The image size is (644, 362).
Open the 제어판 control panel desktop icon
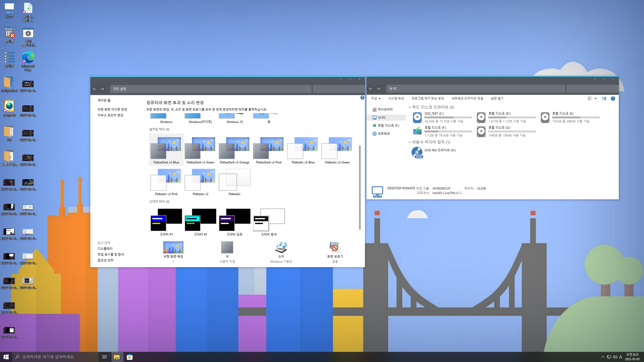[x=9, y=60]
